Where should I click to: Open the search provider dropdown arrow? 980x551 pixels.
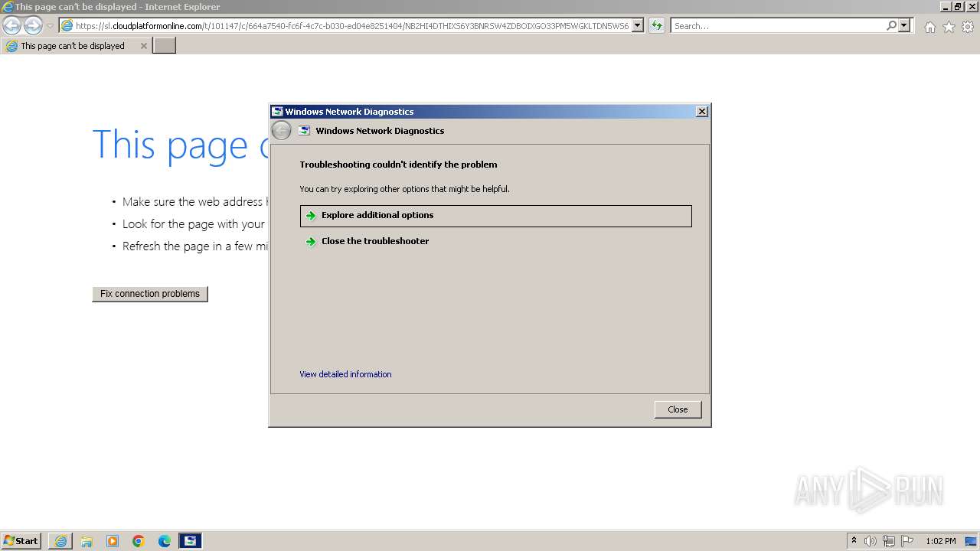(x=904, y=26)
